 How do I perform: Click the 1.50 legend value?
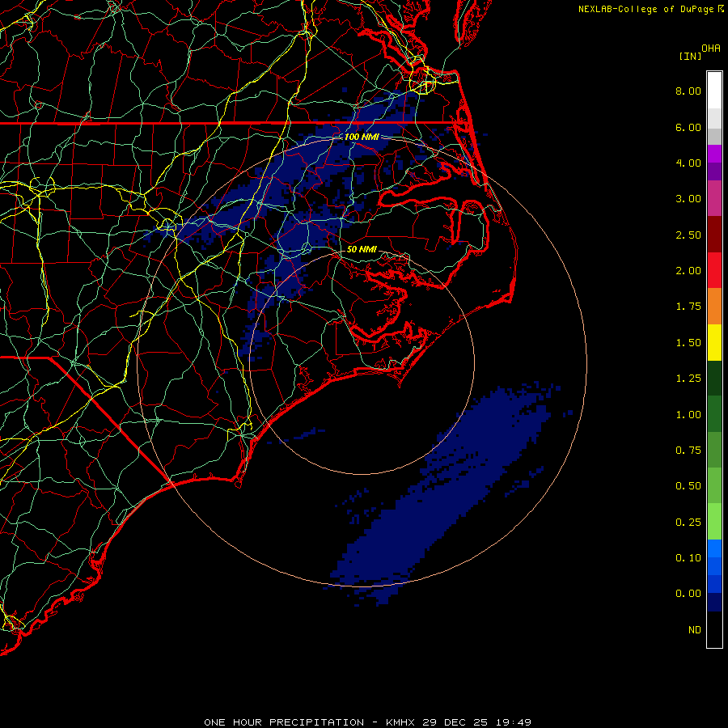(688, 343)
